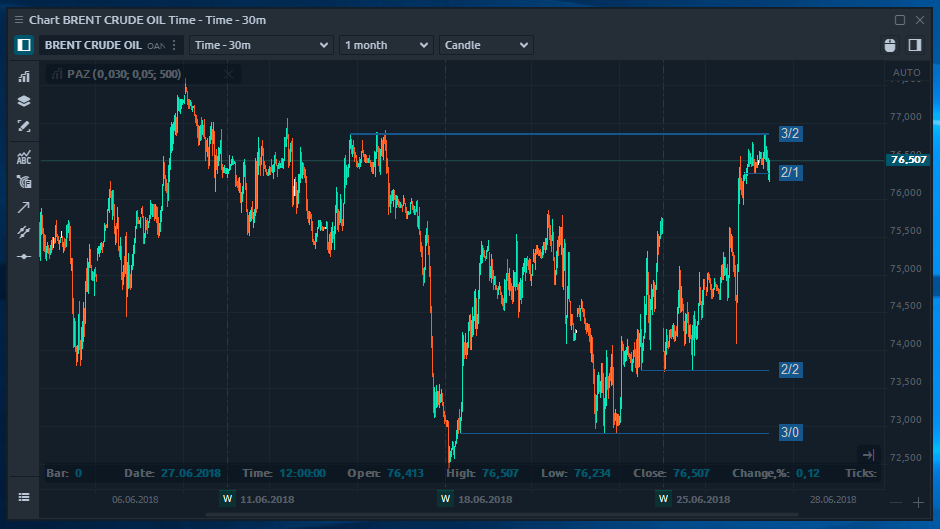Click the Change,% value 0,12

coord(808,473)
